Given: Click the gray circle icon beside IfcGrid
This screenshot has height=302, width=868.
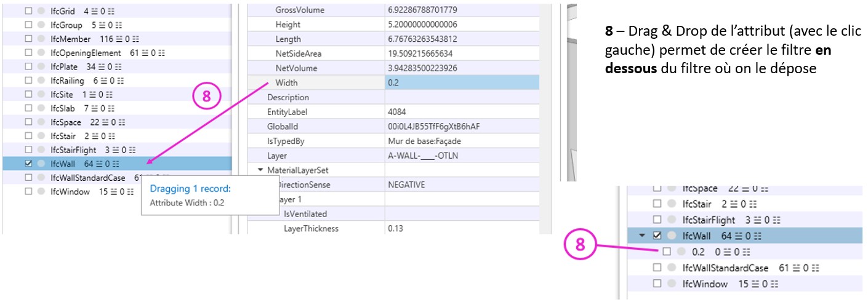Looking at the screenshot, I should [x=41, y=12].
